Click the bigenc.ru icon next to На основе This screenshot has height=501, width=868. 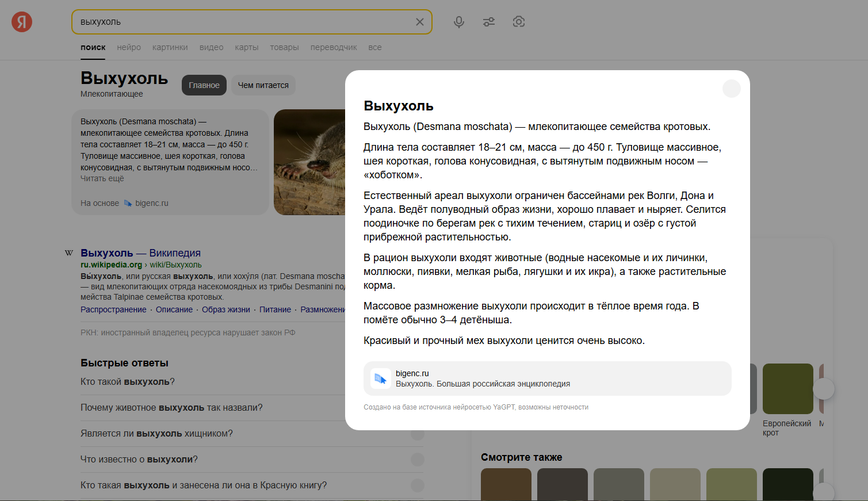tap(128, 203)
